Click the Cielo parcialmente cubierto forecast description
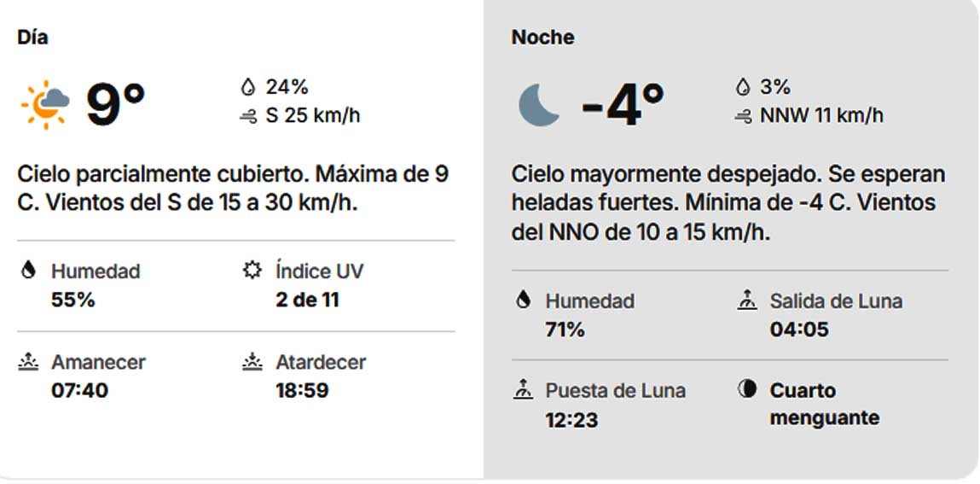 (x=233, y=188)
